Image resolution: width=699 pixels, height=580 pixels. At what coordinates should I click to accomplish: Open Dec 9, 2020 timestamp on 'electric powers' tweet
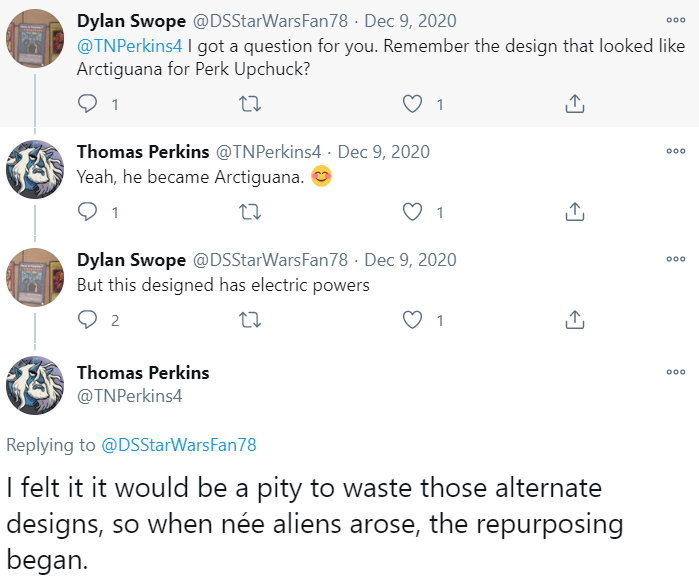(411, 260)
